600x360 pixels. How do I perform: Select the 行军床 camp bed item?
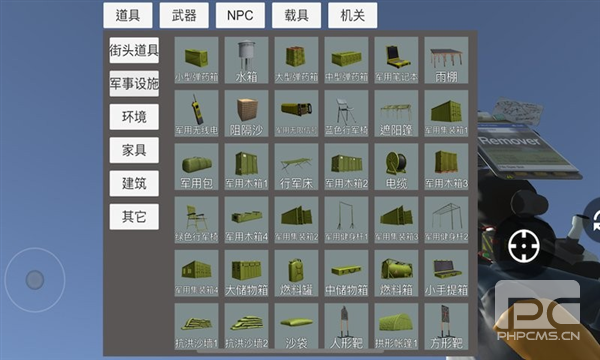tap(296, 167)
